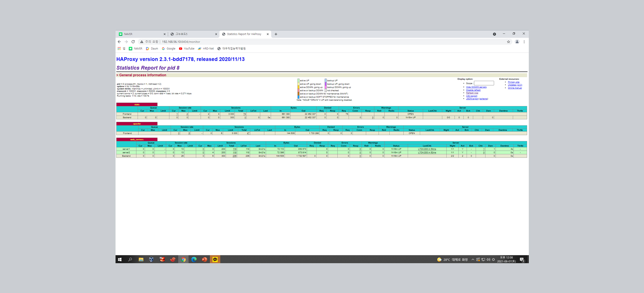
Task: Click the Disable refresh link
Action: 473,90
